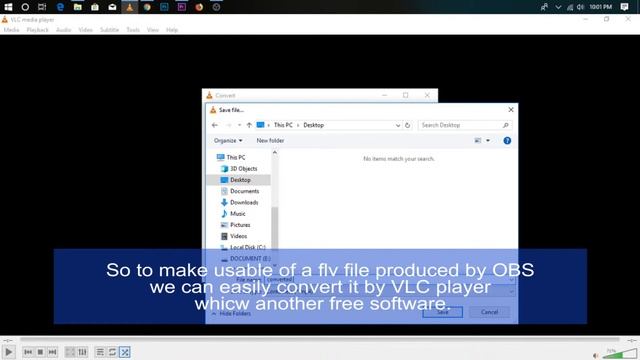Open the Video menu in VLC
Image resolution: width=640 pixels, height=360 pixels.
(x=86, y=30)
